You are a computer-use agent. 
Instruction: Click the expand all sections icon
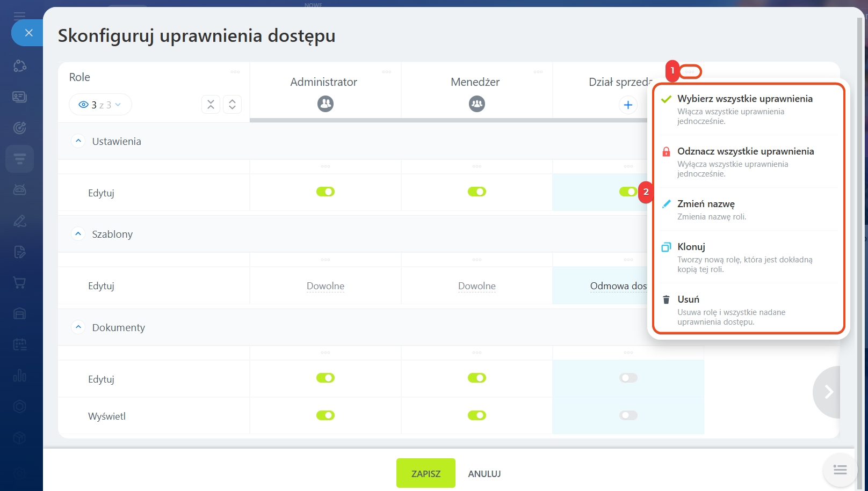tap(232, 105)
